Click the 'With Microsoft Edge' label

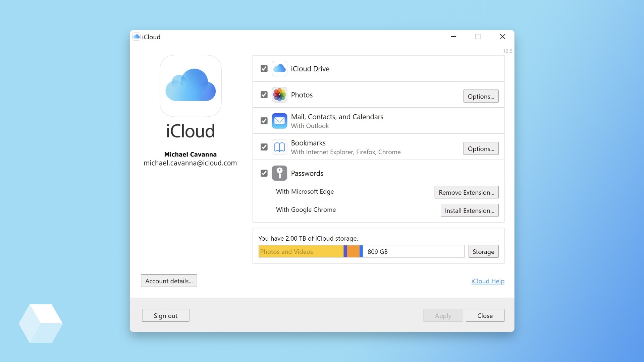click(x=305, y=191)
